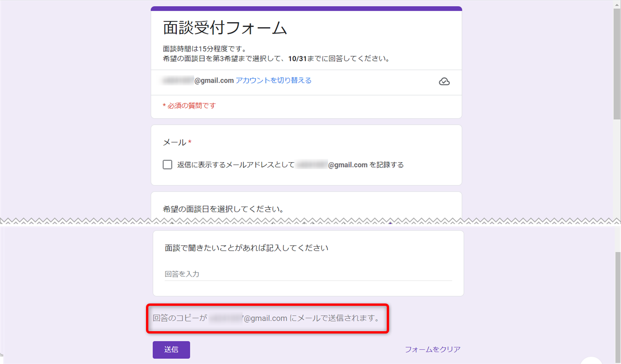Click the round floating button at bottom-right corner
The height and width of the screenshot is (364, 621).
pos(591,360)
